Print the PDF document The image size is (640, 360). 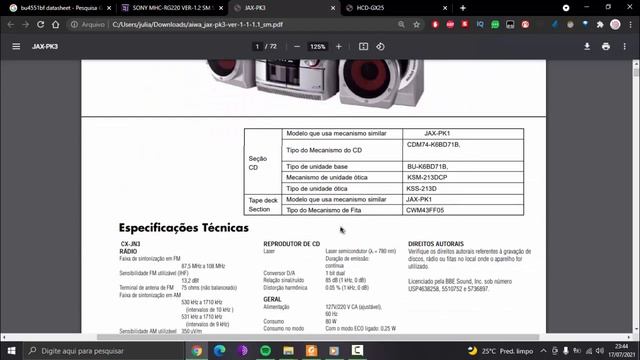point(606,47)
